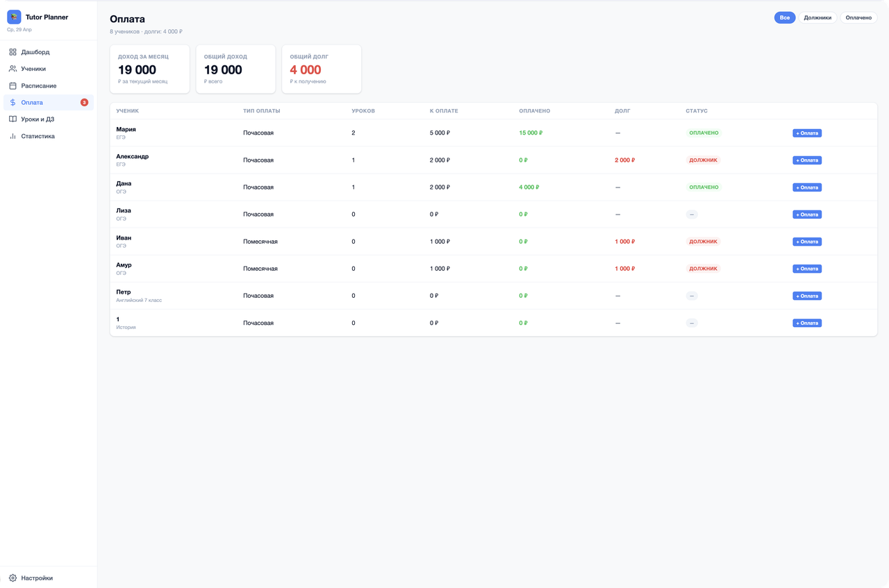Click the Общий доход card
Screen dimensions: 889x588
235,69
